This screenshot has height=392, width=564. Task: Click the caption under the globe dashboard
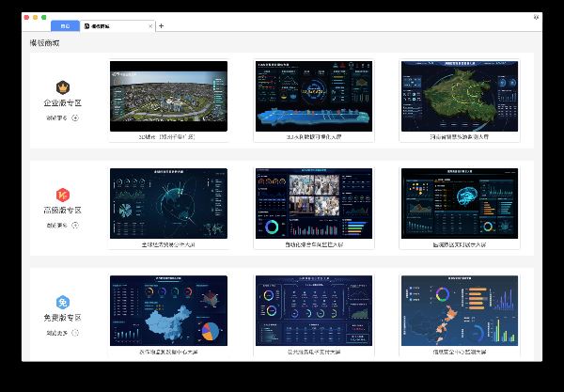(x=168, y=244)
